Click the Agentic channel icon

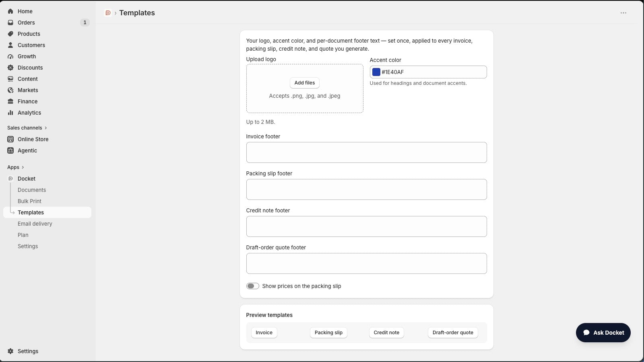click(10, 150)
